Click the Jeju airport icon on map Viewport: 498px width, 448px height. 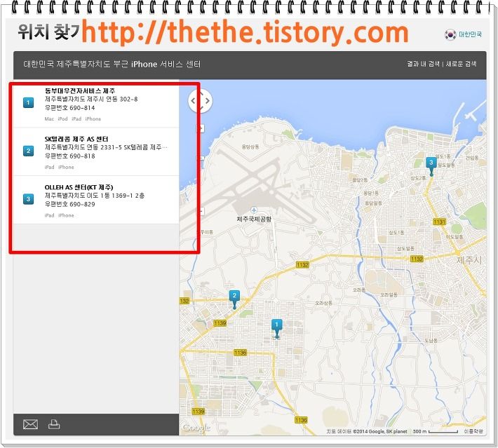(253, 210)
